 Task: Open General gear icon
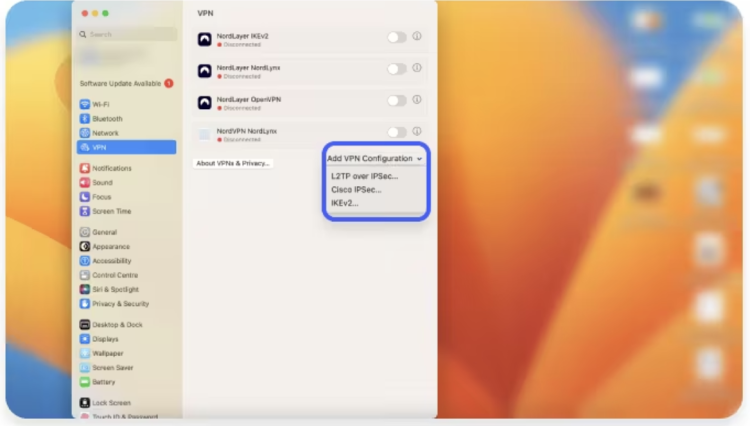pos(85,232)
